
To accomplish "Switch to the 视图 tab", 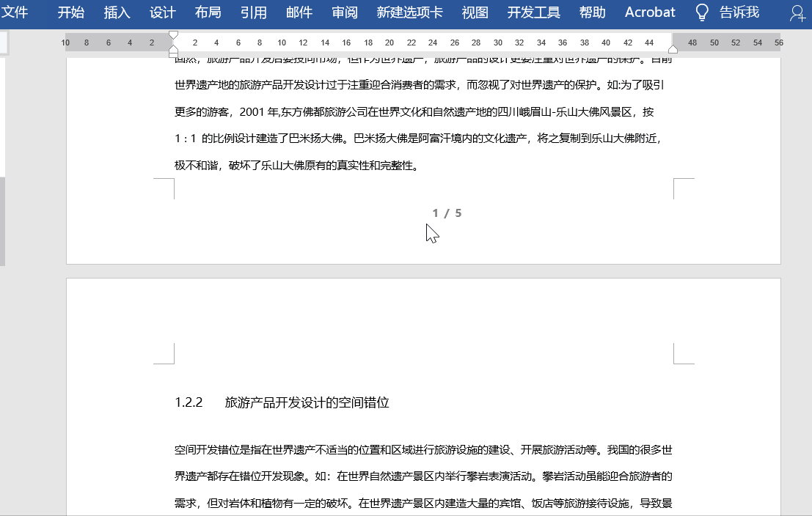I will click(x=475, y=12).
